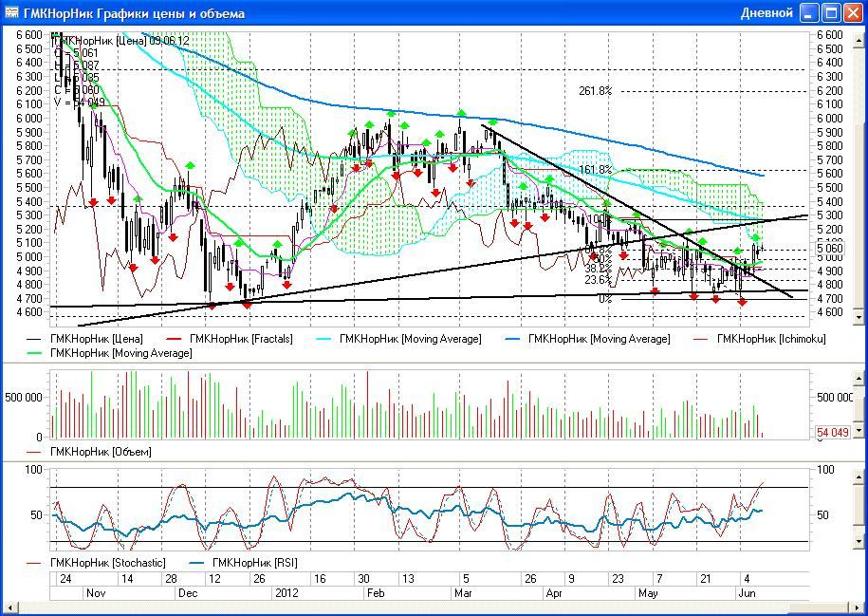The image size is (868, 616).
Task: Click date label '16' on time axis
Action: (x=320, y=579)
